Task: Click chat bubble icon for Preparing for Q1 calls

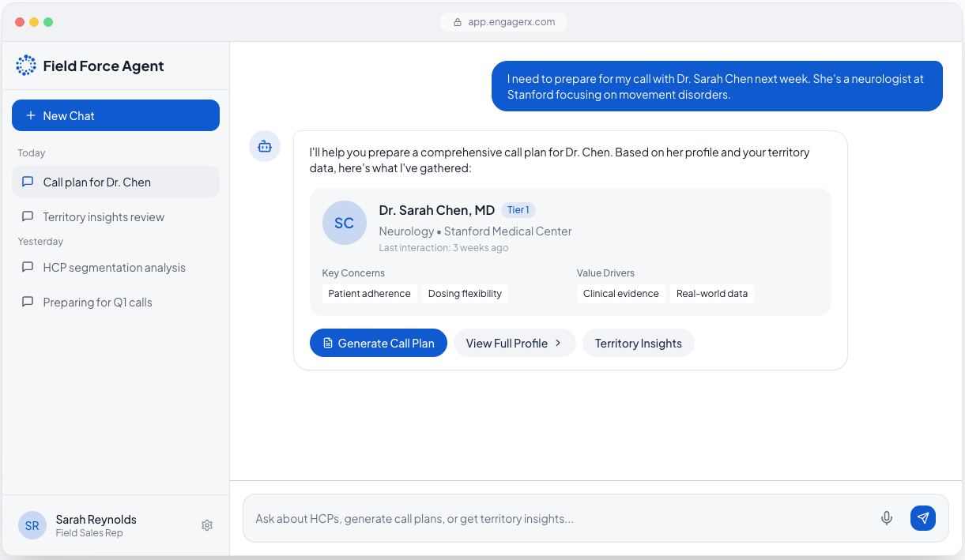Action: click(x=28, y=302)
